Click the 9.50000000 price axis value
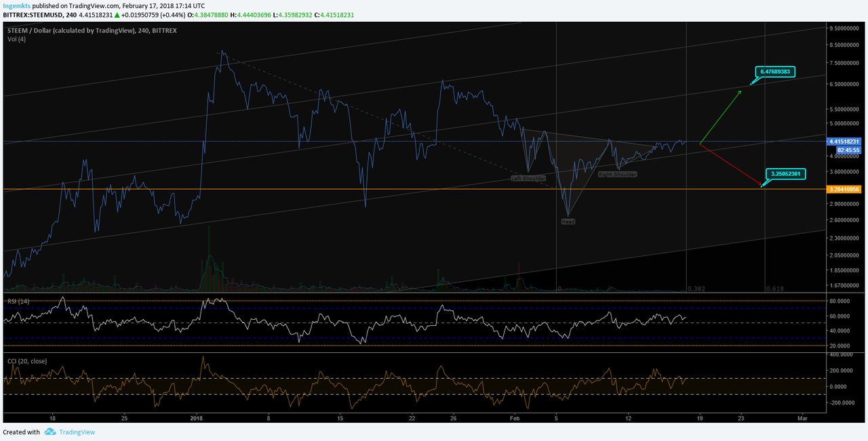 coord(845,28)
